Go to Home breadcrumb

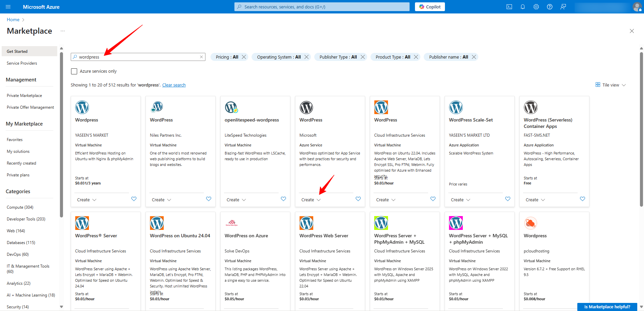pyautogui.click(x=13, y=20)
